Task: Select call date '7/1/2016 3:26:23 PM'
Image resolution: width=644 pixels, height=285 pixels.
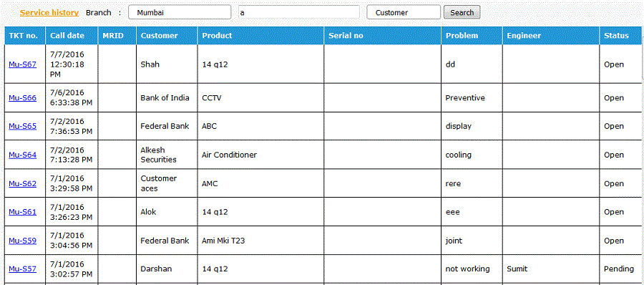Action: pyautogui.click(x=72, y=212)
